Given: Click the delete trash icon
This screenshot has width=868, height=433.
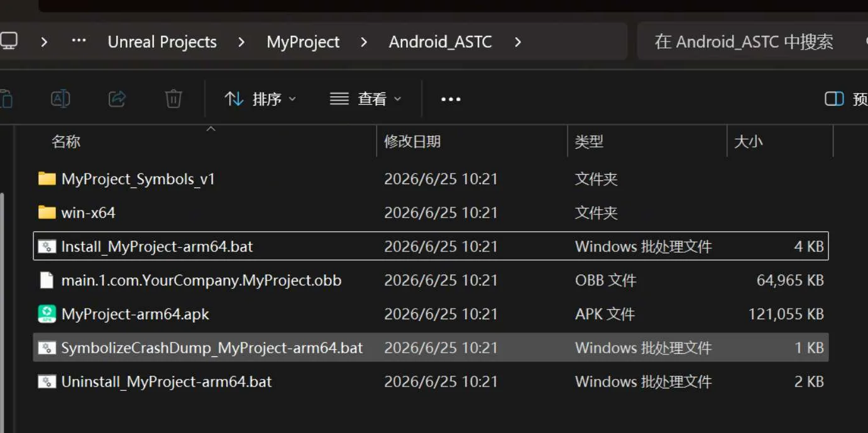Looking at the screenshot, I should click(173, 99).
